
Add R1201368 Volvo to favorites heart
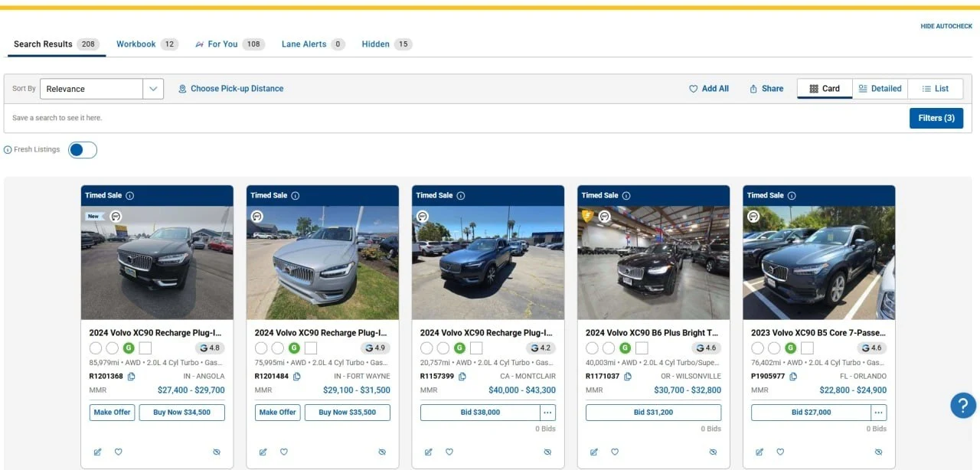coord(119,452)
